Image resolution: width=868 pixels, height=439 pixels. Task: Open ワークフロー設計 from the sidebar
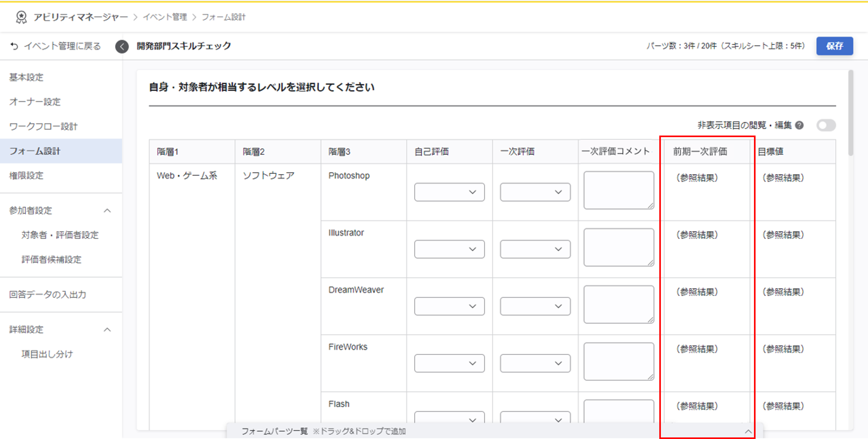(x=44, y=126)
